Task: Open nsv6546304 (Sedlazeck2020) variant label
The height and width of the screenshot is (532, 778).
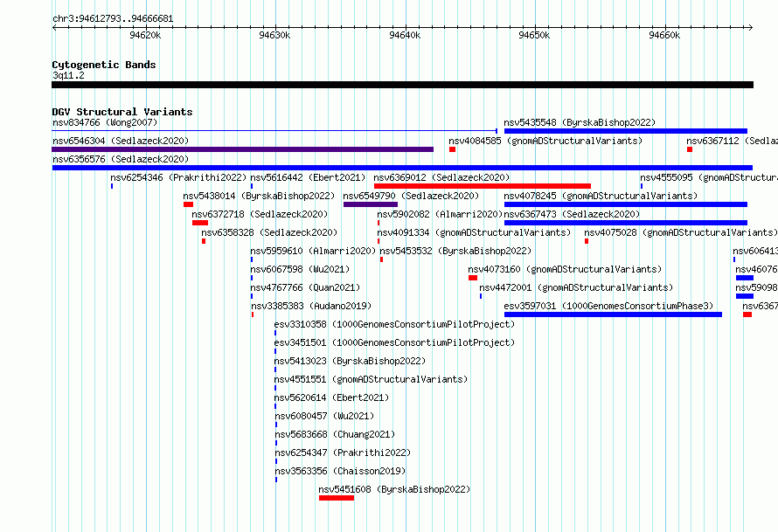Action: 121,141
